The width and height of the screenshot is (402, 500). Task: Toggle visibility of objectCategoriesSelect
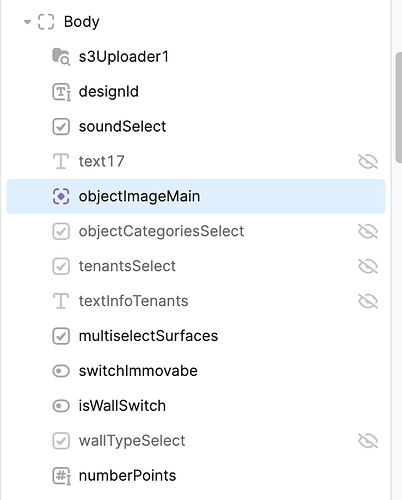368,231
